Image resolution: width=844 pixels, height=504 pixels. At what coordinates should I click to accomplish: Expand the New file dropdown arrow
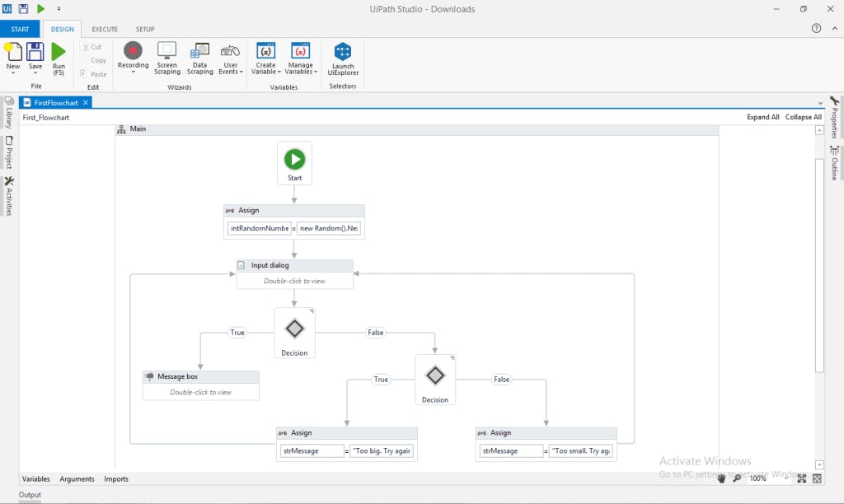coord(13,72)
